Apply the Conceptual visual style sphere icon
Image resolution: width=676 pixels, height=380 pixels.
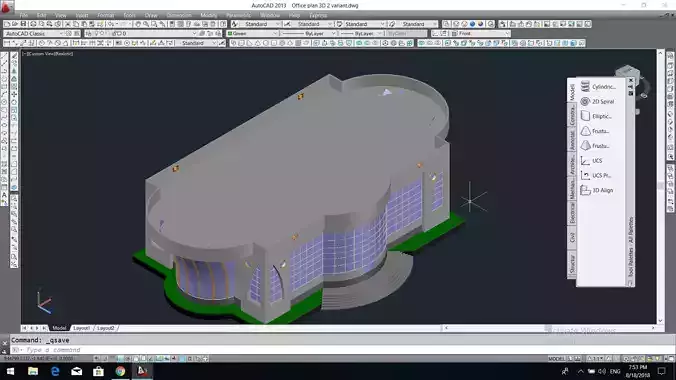point(481,24)
